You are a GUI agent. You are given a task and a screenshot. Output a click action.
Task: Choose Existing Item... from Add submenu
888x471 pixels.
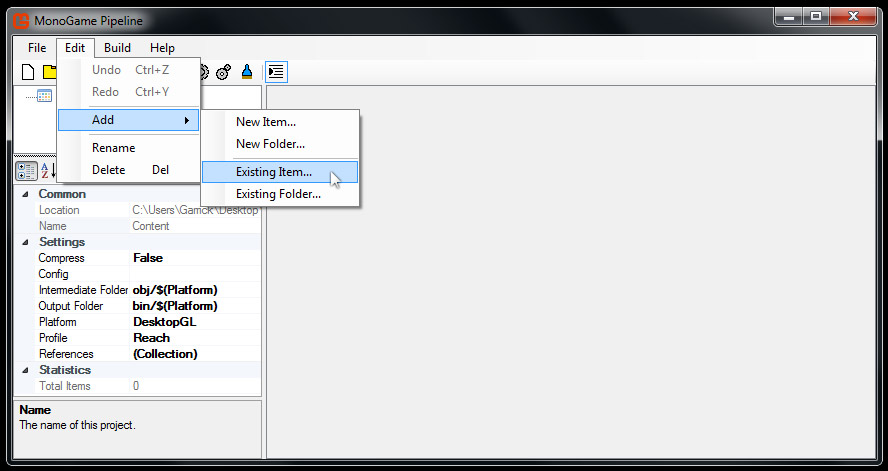point(274,172)
